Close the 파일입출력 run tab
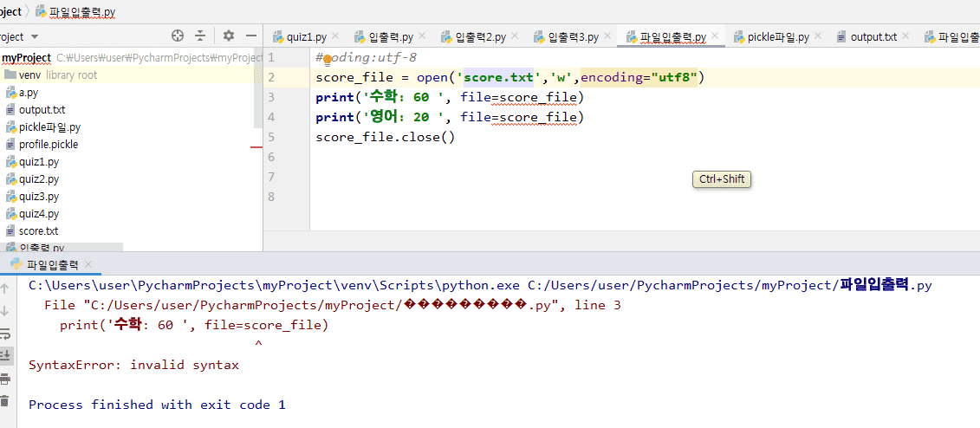Screen dimensions: 980x428 [88, 264]
